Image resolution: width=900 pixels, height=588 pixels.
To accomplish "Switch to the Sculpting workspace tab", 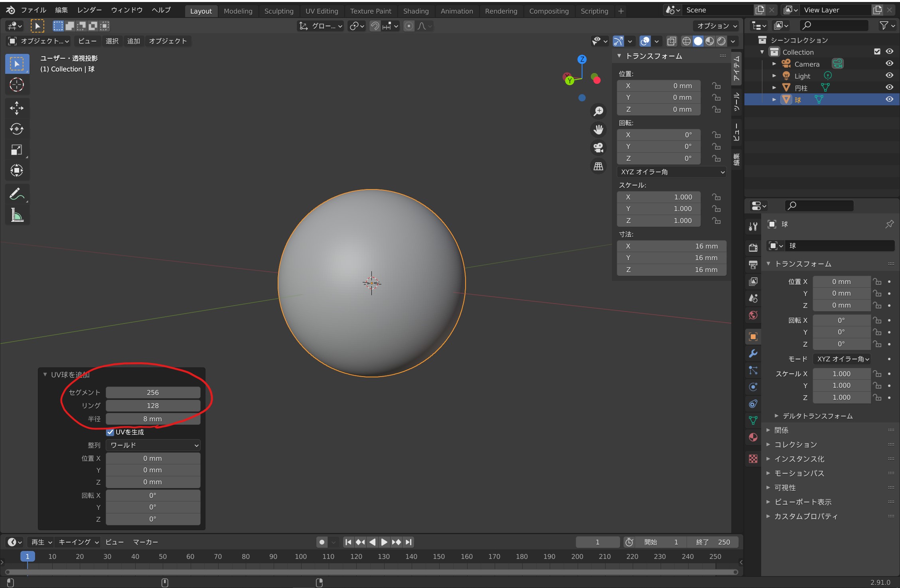I will (x=278, y=11).
